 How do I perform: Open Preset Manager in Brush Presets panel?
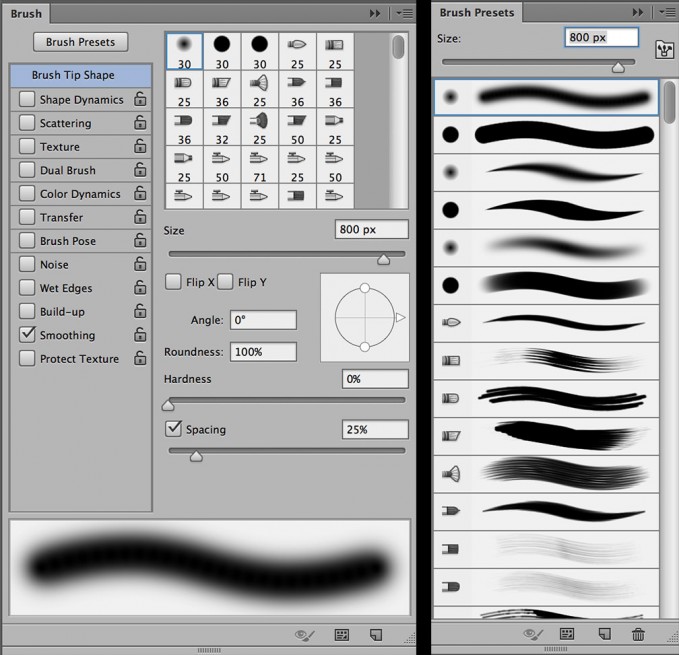tap(567, 634)
